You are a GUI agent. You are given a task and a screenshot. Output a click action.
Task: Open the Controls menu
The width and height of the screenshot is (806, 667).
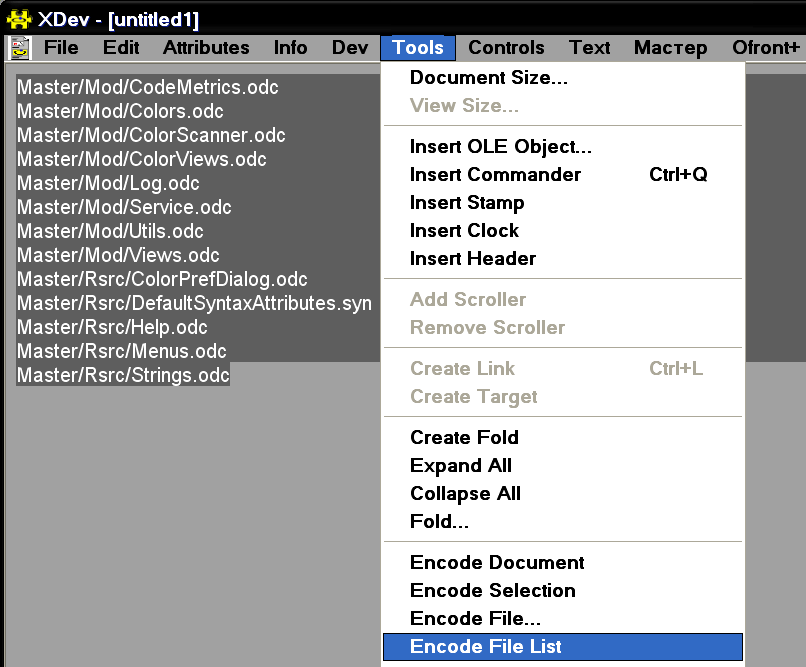click(x=506, y=48)
